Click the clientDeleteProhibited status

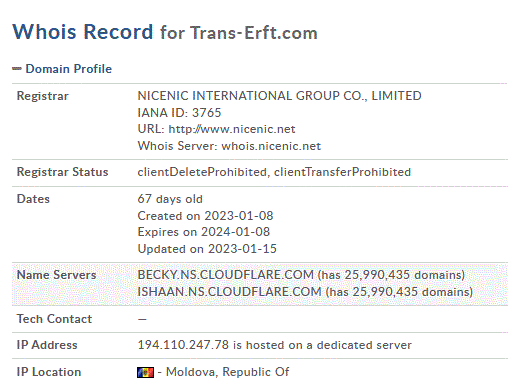coord(202,172)
